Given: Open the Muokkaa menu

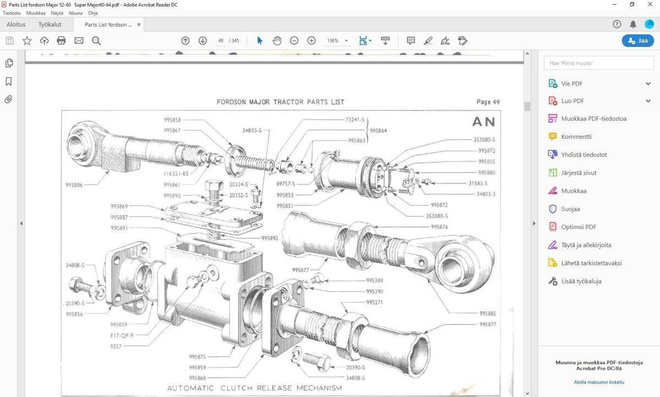Looking at the screenshot, I should coord(36,13).
